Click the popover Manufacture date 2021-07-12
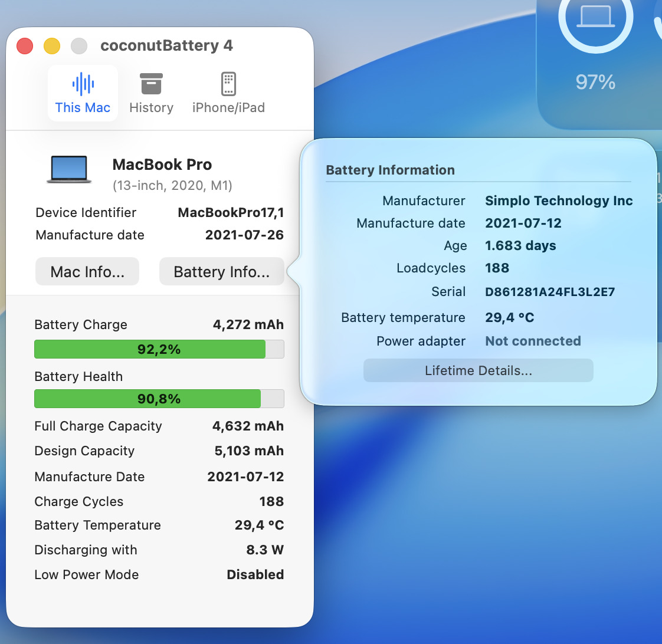The height and width of the screenshot is (644, 662). coord(523,223)
